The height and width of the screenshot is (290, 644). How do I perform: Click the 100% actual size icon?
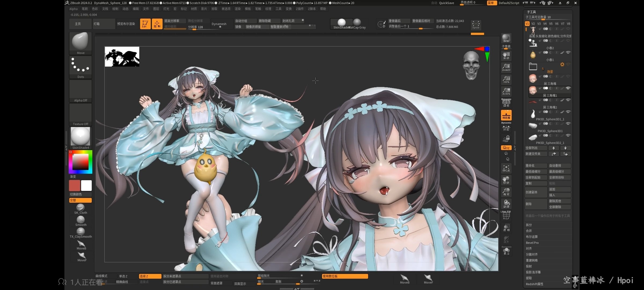tap(506, 79)
